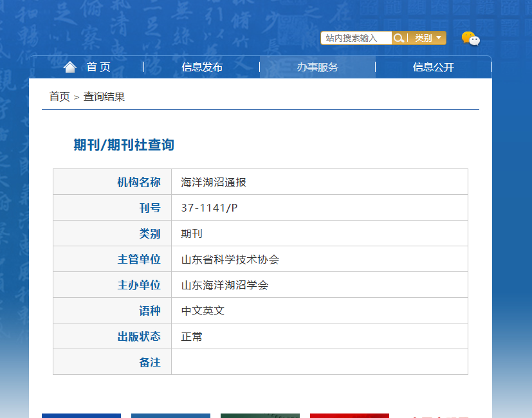The image size is (532, 418).
Task: Open the 办事服务 menu
Action: (x=318, y=67)
